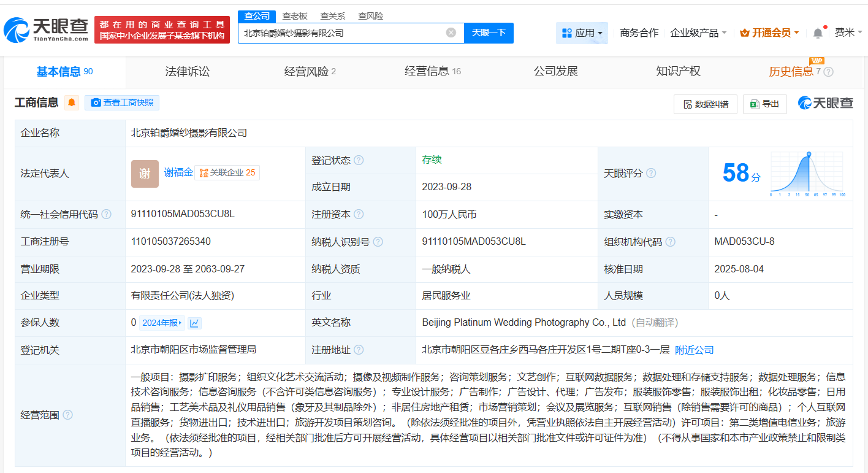
Task: Switch to the 法律诉讼 tab
Action: 188,71
